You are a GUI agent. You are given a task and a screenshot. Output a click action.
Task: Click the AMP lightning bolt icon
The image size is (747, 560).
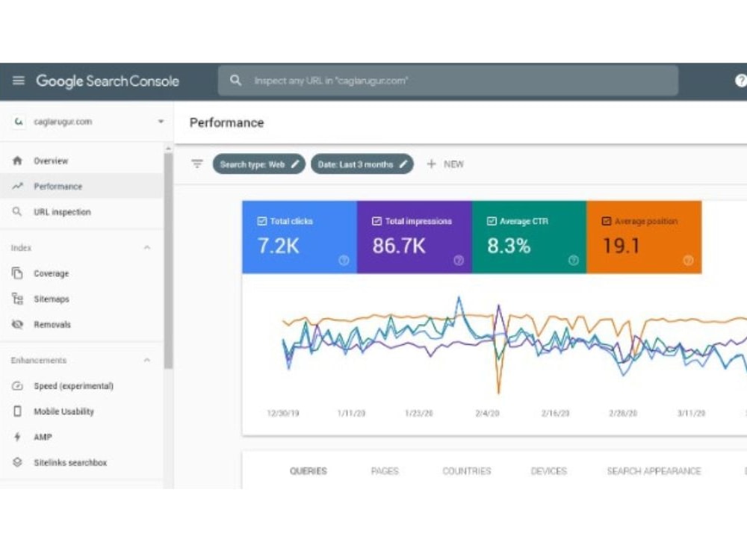17,437
